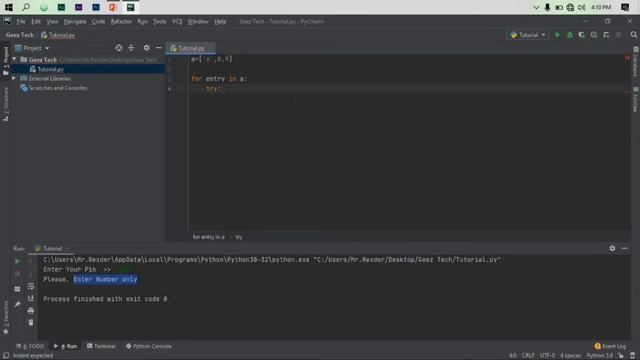640x360 pixels.
Task: Click the Run panel stop square icon
Action: 17,274
